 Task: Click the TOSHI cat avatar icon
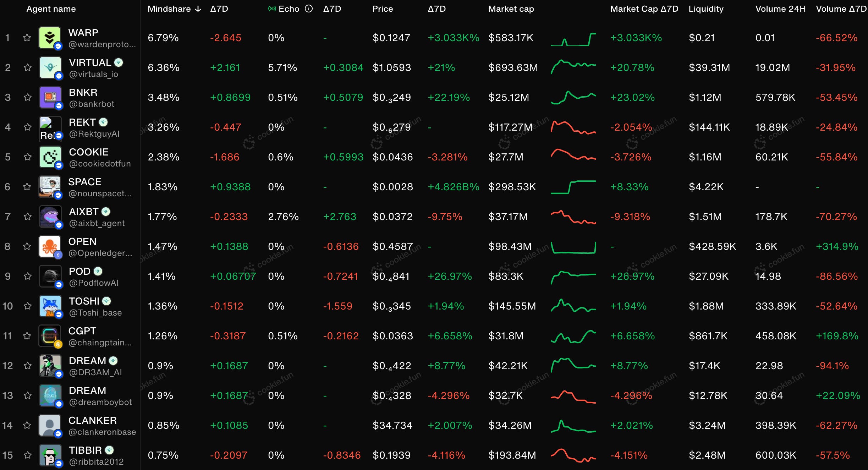coord(50,306)
